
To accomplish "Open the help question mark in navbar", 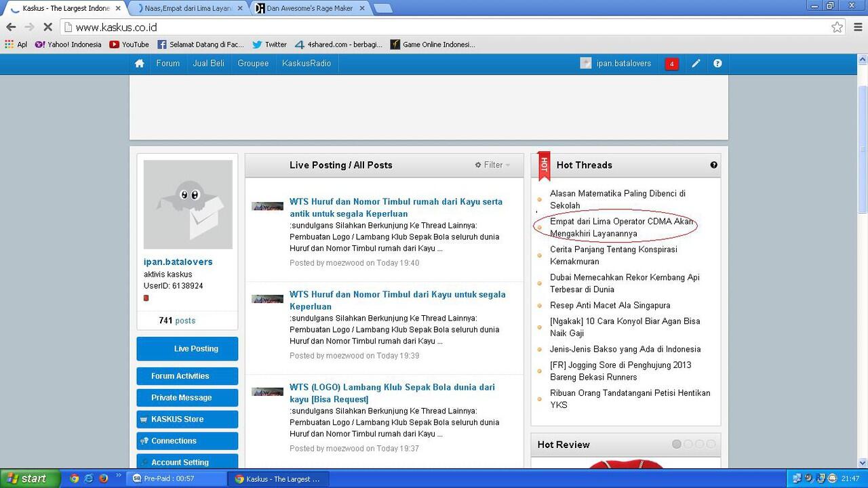I will [x=717, y=64].
